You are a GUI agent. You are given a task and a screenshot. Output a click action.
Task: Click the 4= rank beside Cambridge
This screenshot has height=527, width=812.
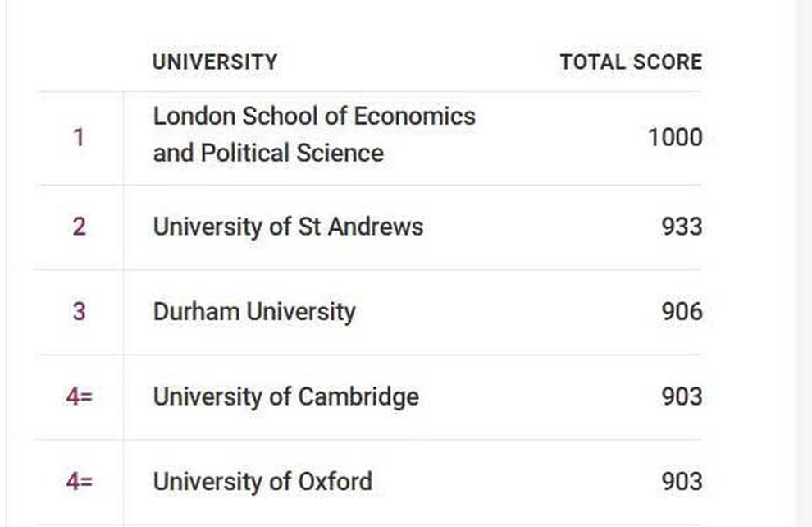coord(80,397)
